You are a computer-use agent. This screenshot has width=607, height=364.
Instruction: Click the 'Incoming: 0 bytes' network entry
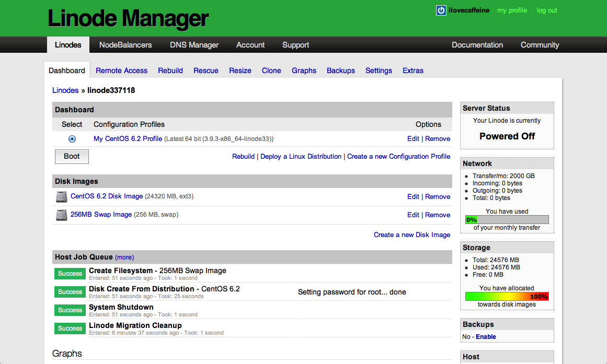coord(497,183)
